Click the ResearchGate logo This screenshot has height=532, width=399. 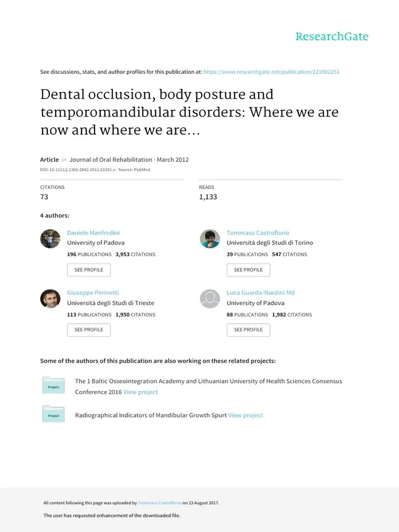[x=332, y=36]
